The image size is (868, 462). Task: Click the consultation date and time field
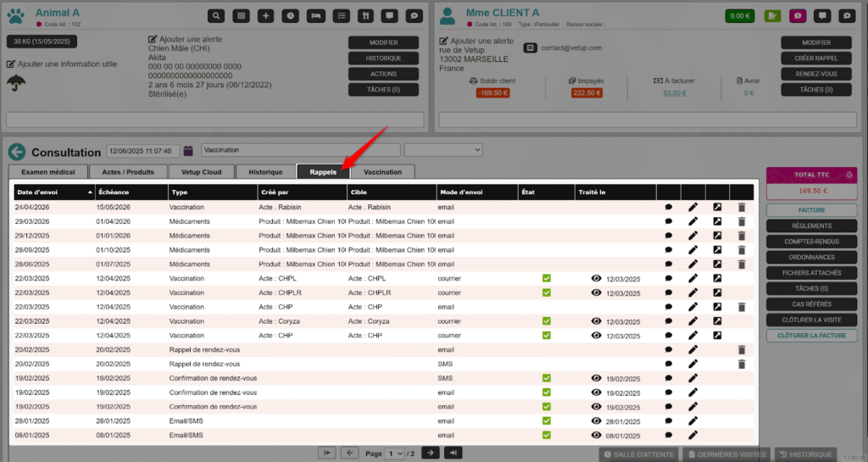pyautogui.click(x=142, y=151)
